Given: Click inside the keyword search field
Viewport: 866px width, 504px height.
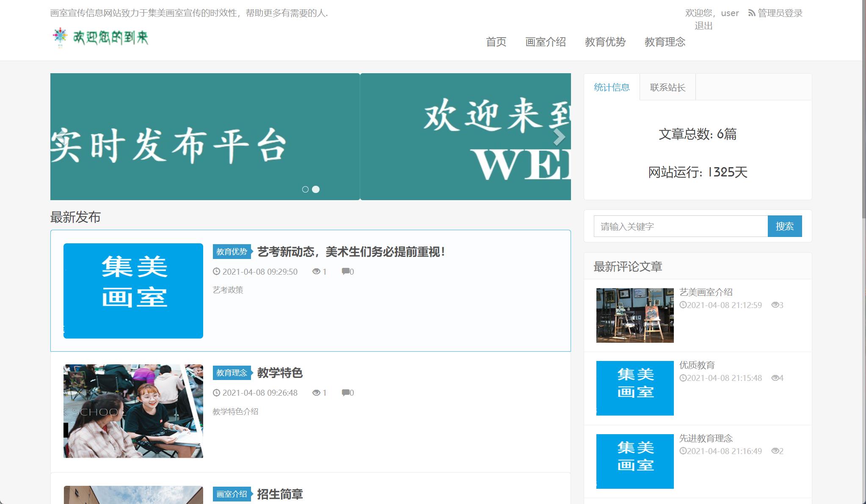Looking at the screenshot, I should tap(679, 226).
